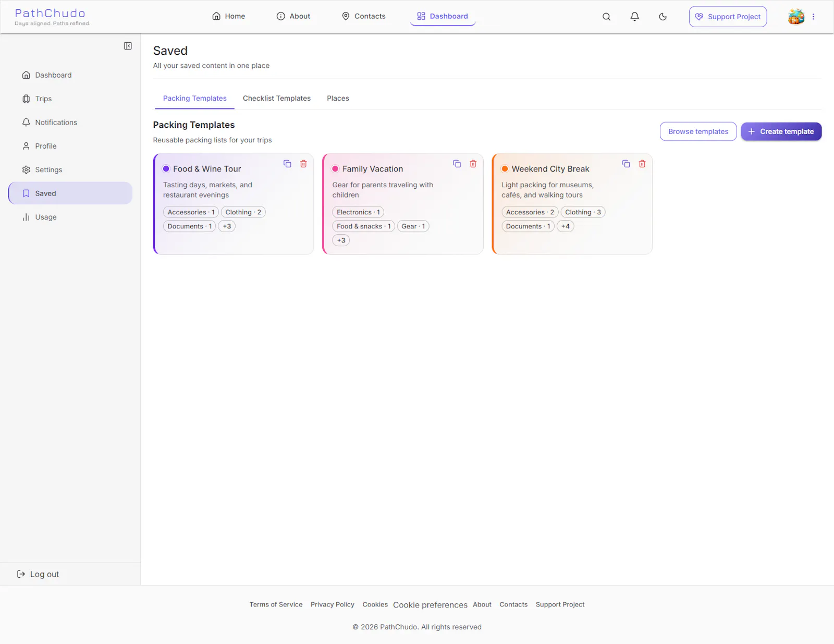This screenshot has height=644, width=834.
Task: Open Contacts link in footer
Action: (513, 604)
